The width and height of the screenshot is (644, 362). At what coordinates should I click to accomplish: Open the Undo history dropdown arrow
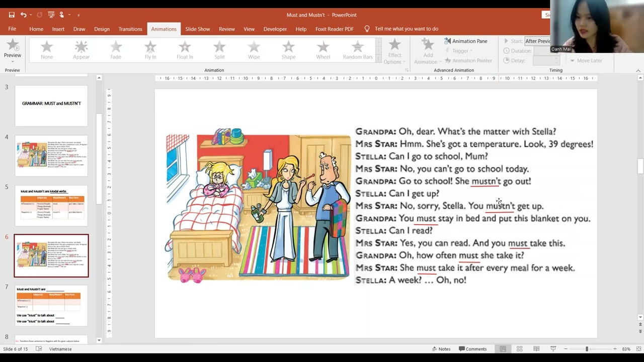pyautogui.click(x=31, y=15)
